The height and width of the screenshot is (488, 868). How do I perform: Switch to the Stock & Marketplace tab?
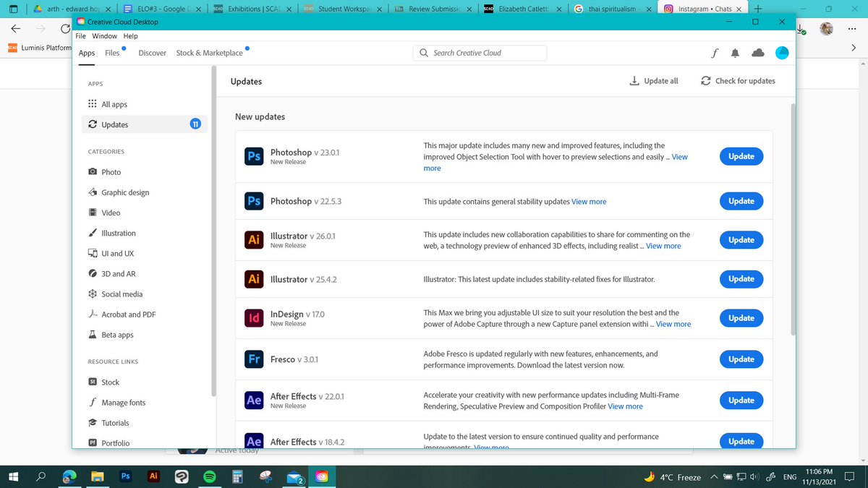210,53
